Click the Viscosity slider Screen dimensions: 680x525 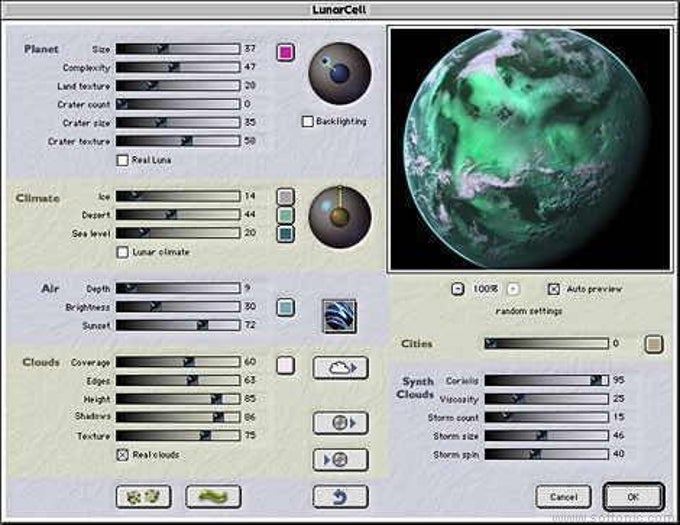(546, 399)
